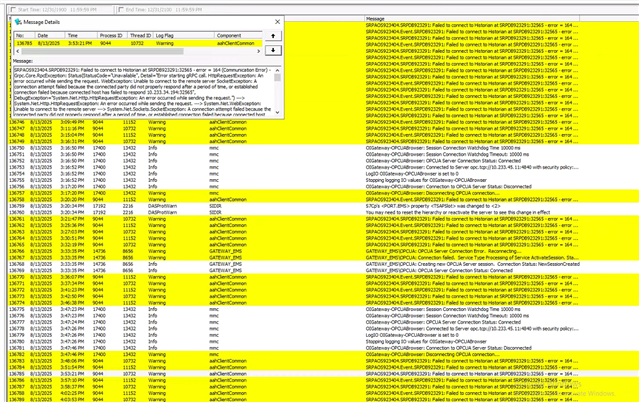Viewport: 639px width, 402px height.
Task: Select log row number 136777
Action: pyautogui.click(x=323, y=322)
